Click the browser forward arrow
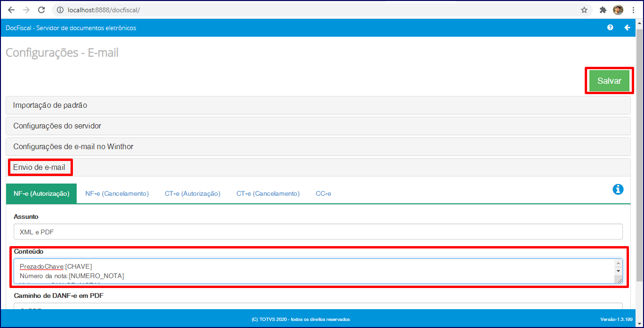This screenshot has height=328, width=644. coord(26,10)
